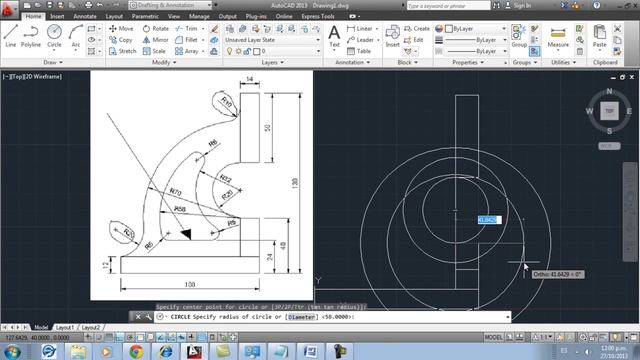Open the View ribbon tab
The height and width of the screenshot is (360, 640).
174,16
